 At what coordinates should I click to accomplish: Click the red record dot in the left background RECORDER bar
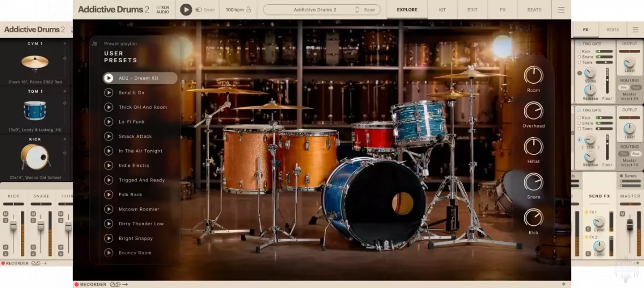(3, 263)
